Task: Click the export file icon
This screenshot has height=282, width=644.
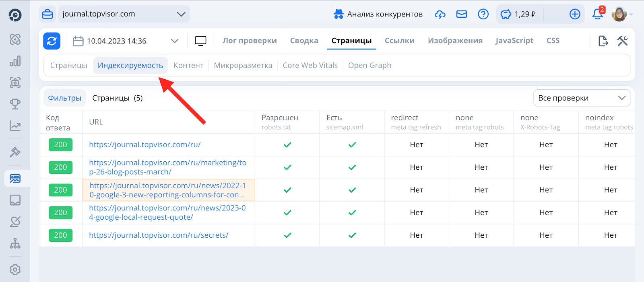Action: pyautogui.click(x=603, y=41)
